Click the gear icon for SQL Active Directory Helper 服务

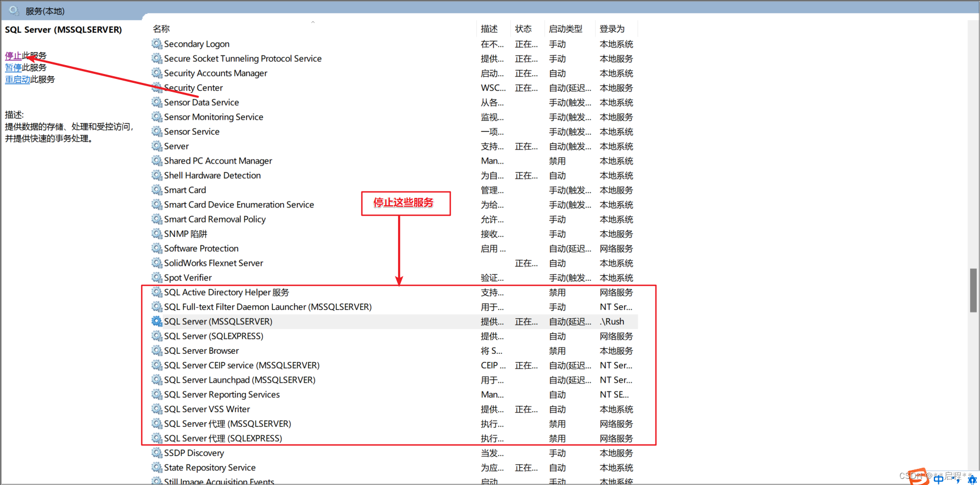tap(157, 292)
